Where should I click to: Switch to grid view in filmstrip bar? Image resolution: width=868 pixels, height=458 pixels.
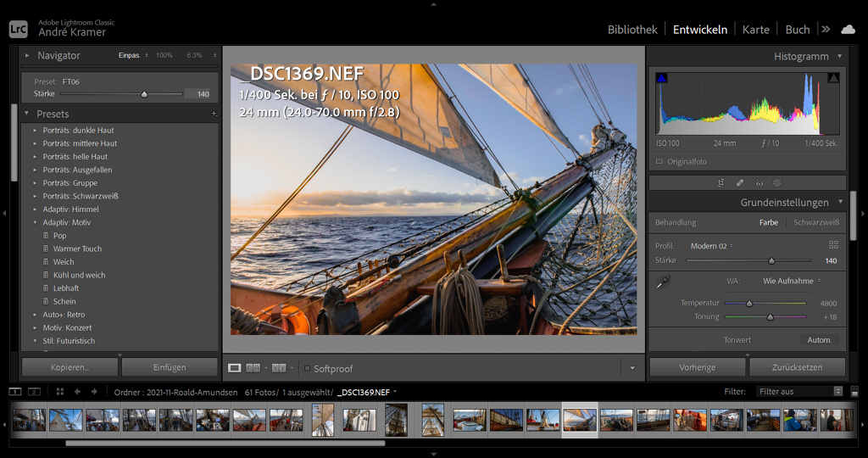coord(59,392)
